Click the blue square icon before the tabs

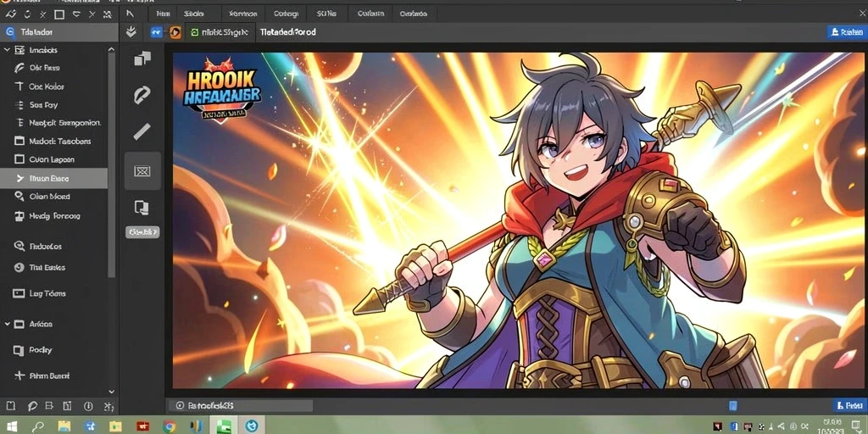click(157, 33)
